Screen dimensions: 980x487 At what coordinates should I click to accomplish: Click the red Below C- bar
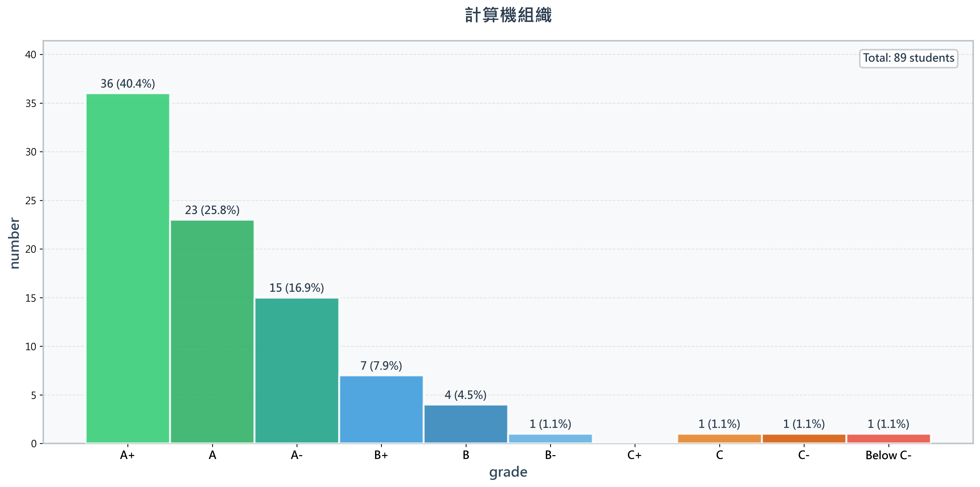888,439
